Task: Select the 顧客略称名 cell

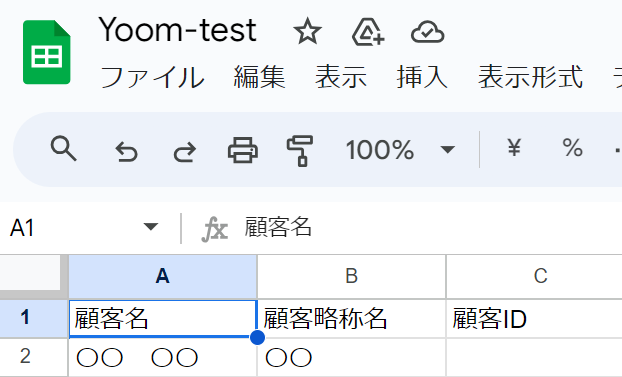Action: 351,319
